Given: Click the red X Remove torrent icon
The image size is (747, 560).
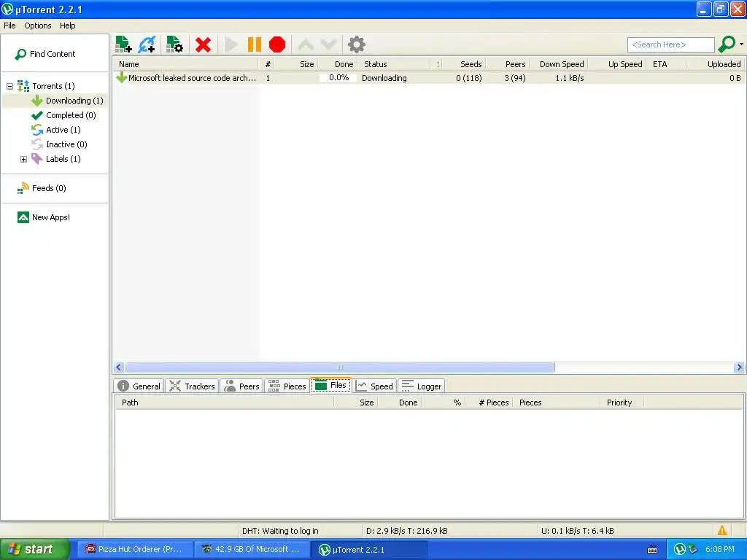Looking at the screenshot, I should pyautogui.click(x=203, y=44).
